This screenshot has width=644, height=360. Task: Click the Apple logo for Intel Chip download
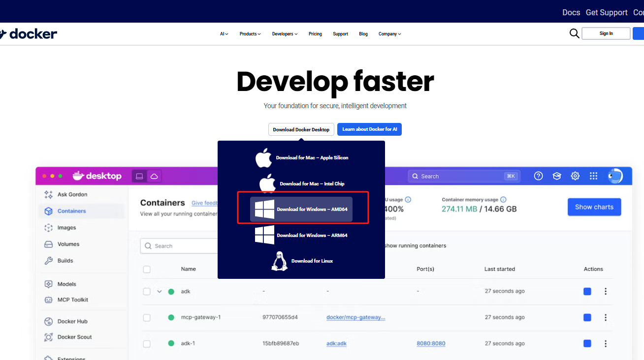point(268,183)
